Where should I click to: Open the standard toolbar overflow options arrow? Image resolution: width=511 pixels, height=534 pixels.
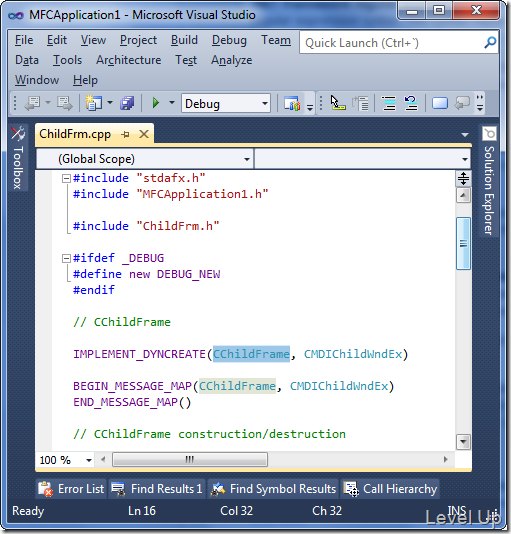(x=310, y=107)
